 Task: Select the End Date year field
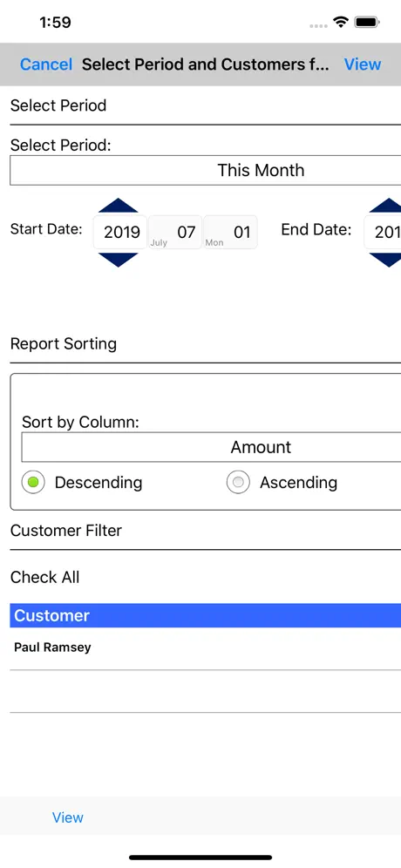point(383,232)
